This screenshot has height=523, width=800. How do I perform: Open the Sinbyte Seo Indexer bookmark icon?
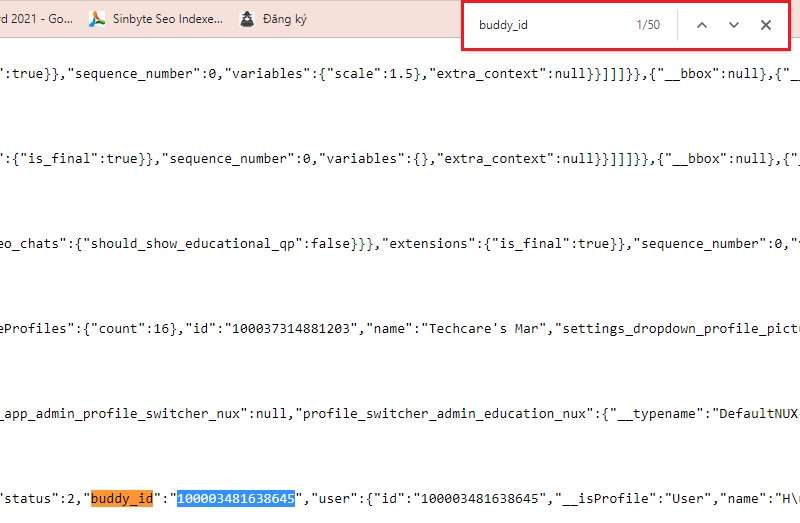tap(98, 18)
